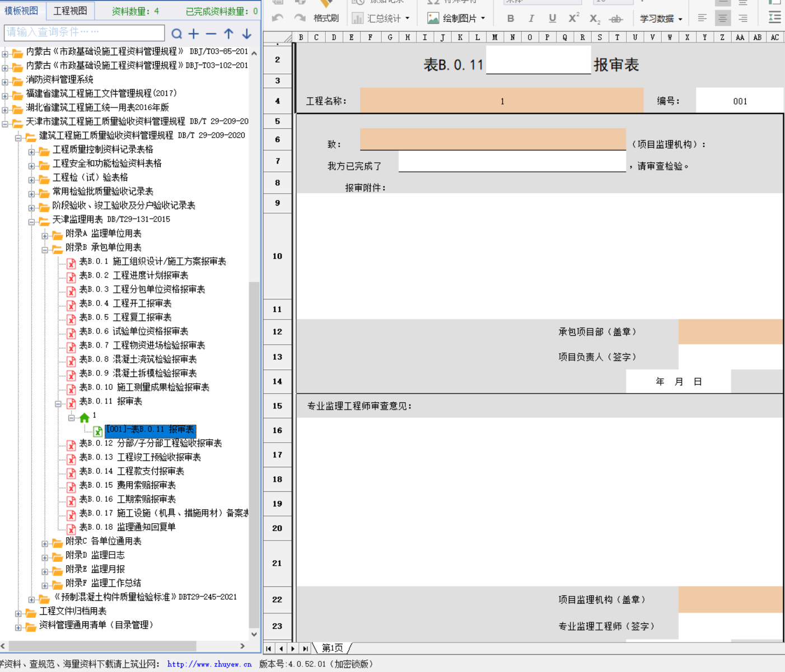This screenshot has height=672, width=785.
Task: Toggle underline formatting
Action: [x=552, y=18]
